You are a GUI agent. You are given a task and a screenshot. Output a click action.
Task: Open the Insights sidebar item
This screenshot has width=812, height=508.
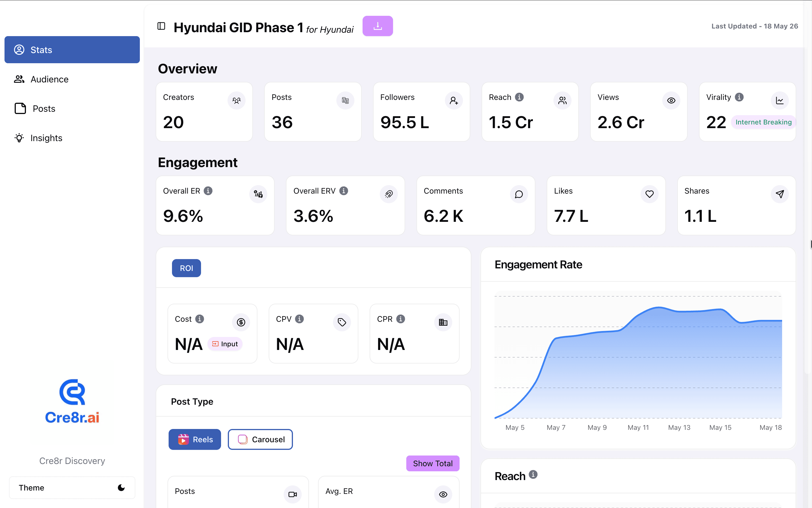pyautogui.click(x=72, y=138)
